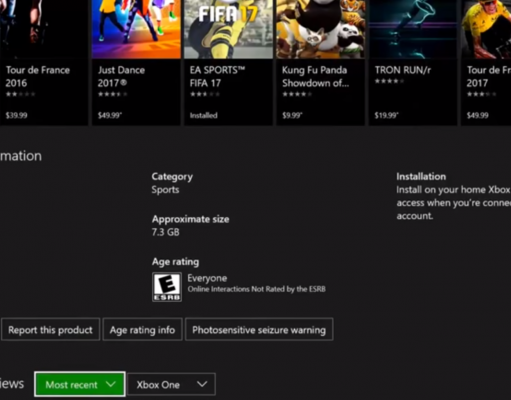Click the Kung Fu Panda Showdown title text
Screen dimensions: 511x400
[315, 76]
